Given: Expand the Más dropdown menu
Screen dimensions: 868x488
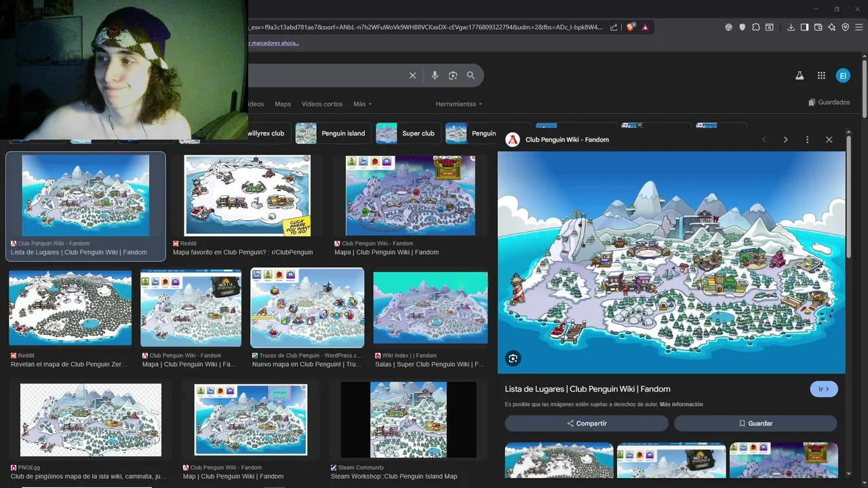Looking at the screenshot, I should 362,104.
